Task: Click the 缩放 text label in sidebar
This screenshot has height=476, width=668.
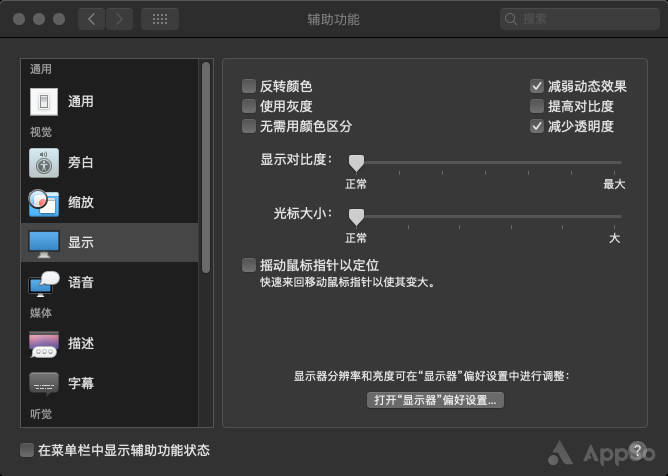Action: (81, 202)
